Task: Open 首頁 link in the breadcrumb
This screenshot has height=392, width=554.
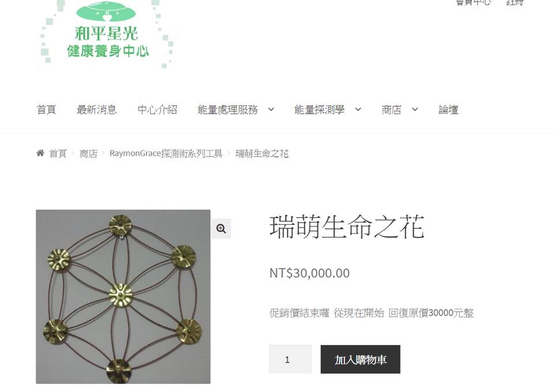Action: pos(58,153)
